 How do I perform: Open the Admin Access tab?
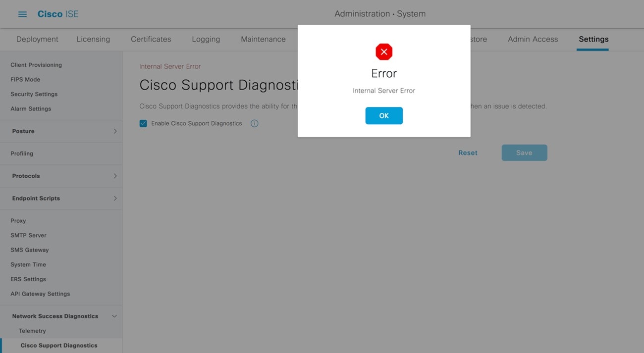(x=533, y=39)
